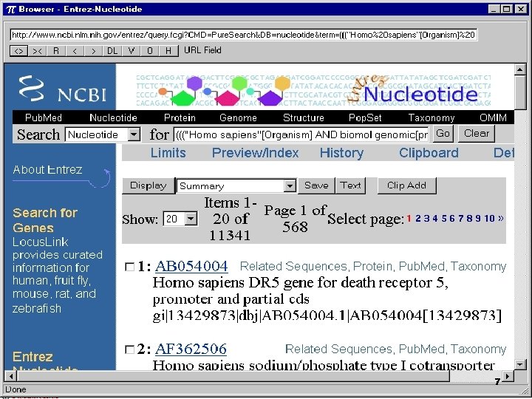532x399 pixels.
Task: Click the 'R' reload toolbar button
Action: tap(56, 51)
